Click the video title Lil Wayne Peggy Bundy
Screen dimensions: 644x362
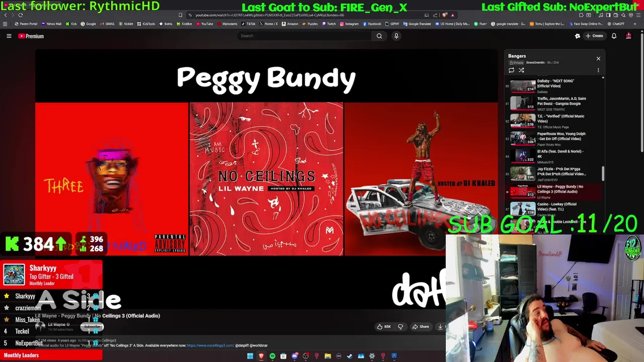(98, 316)
